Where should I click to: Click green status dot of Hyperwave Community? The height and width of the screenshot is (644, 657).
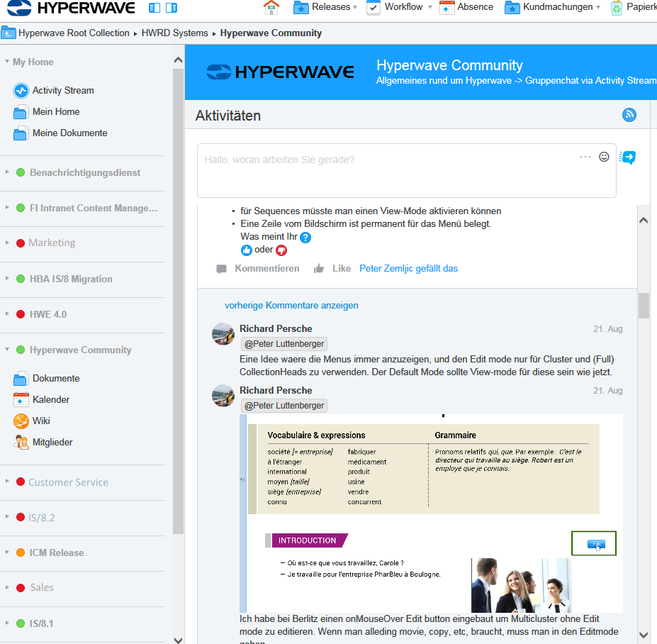[21, 350]
